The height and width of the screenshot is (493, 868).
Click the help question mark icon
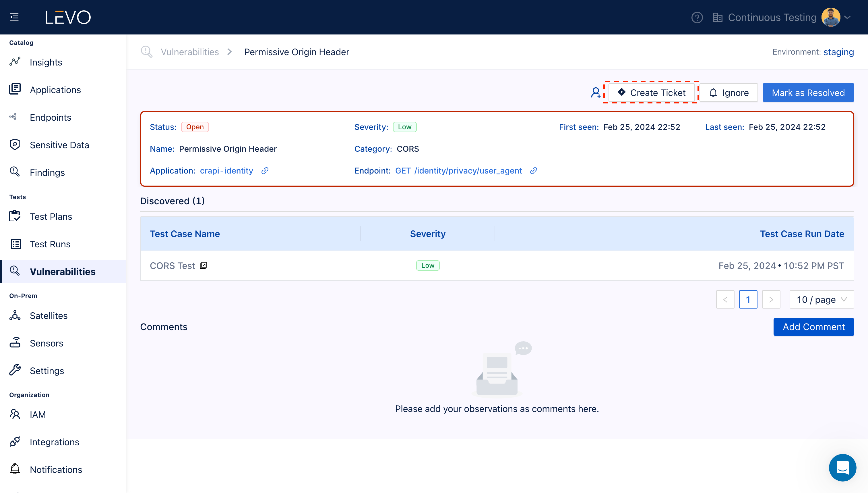click(x=697, y=17)
